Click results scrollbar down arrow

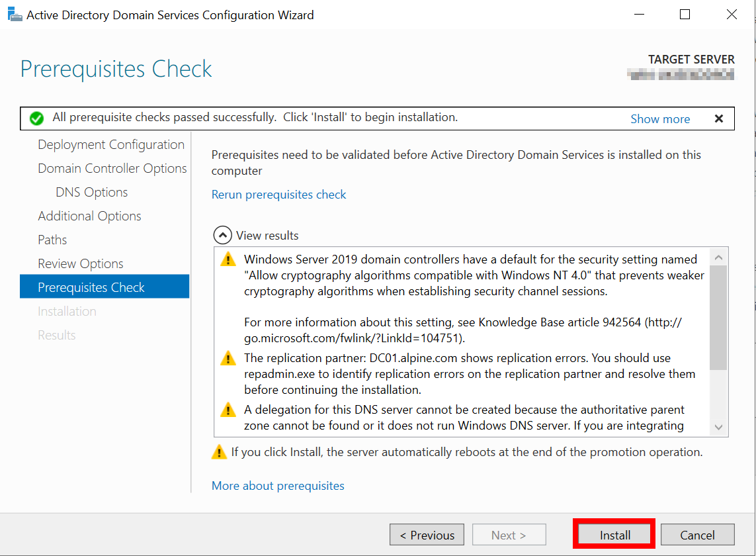coord(718,427)
